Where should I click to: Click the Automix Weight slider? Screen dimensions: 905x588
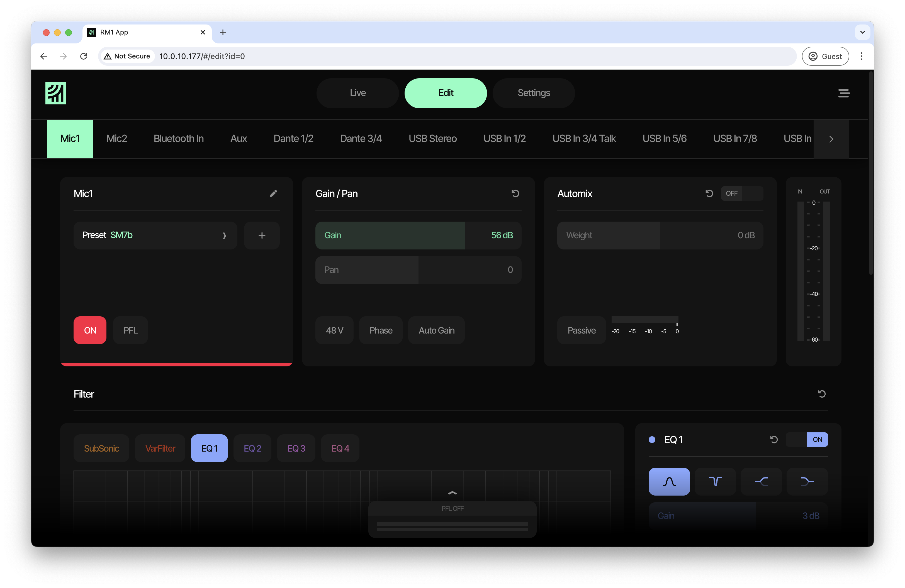click(660, 236)
